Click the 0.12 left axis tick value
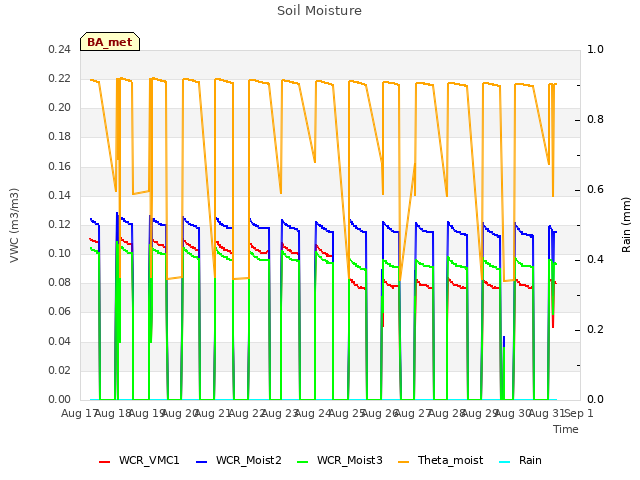This screenshot has width=640, height=480. [x=60, y=224]
